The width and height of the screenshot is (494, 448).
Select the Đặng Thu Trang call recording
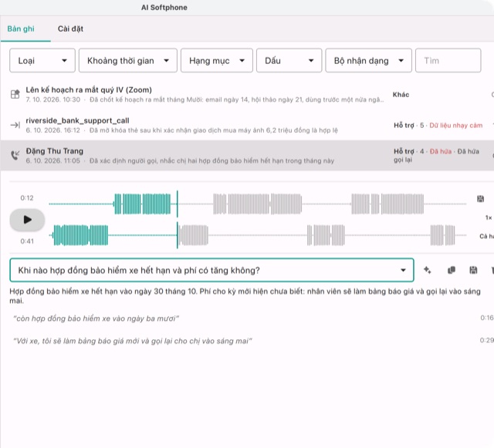[x=247, y=156]
